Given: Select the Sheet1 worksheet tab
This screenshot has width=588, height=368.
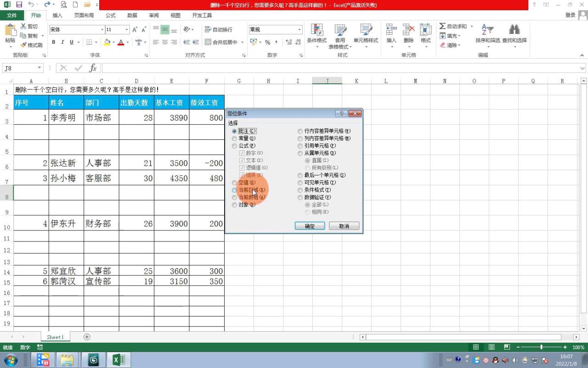Looking at the screenshot, I should pos(55,337).
